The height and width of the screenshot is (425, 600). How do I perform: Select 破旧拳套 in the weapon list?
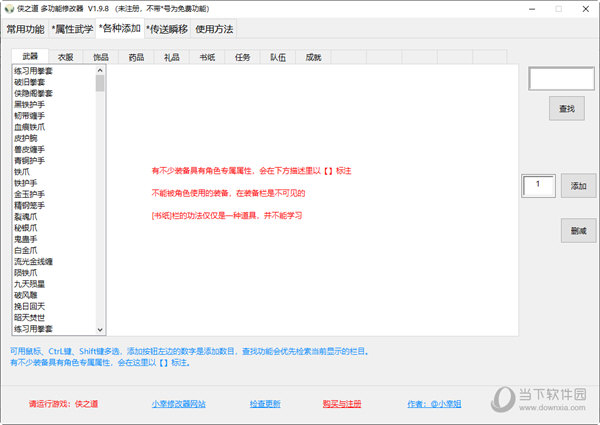(x=29, y=82)
